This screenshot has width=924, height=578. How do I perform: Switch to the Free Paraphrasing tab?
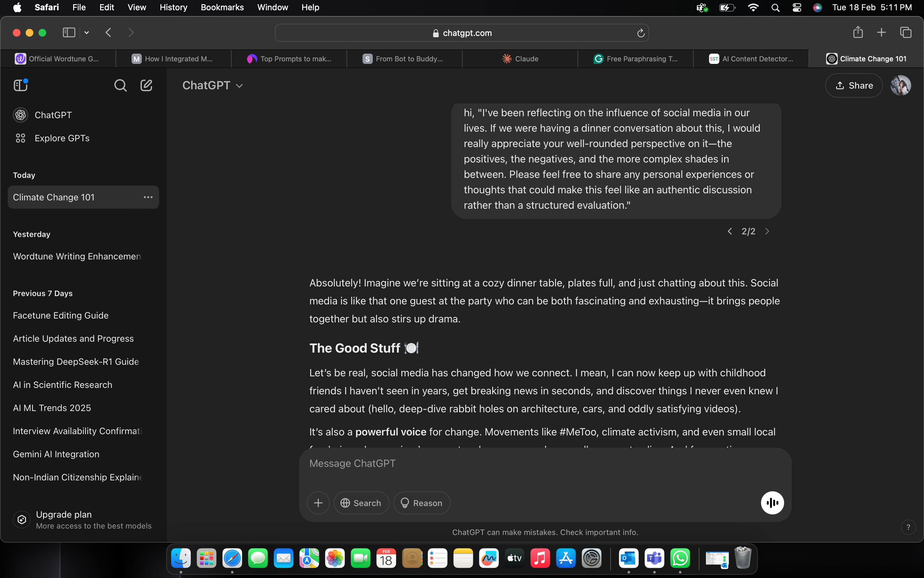coord(635,59)
